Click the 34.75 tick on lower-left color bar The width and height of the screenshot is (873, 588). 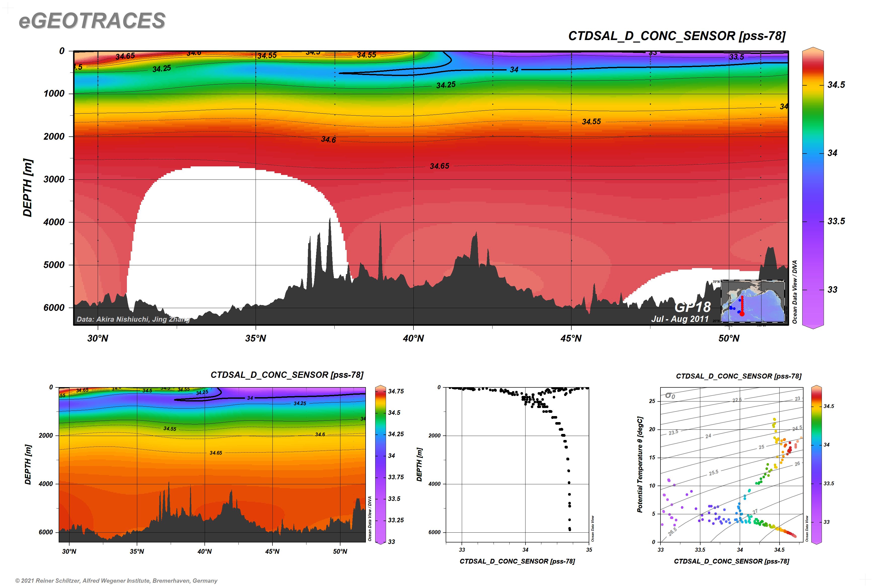coord(396,391)
